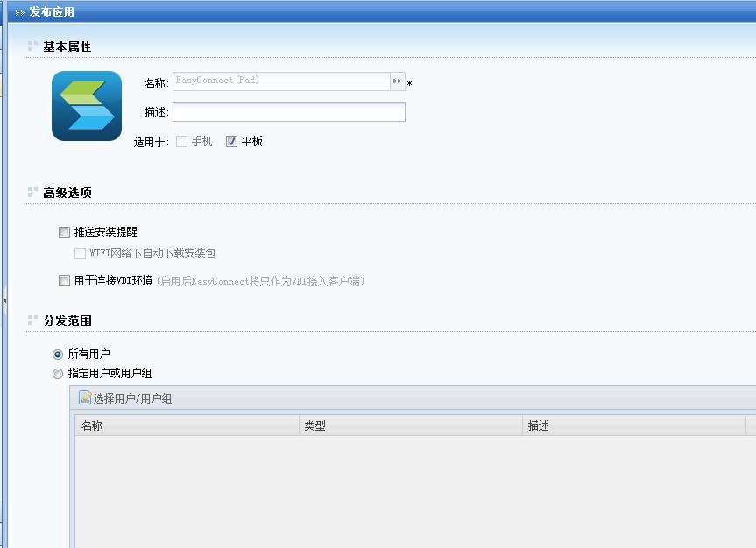Image resolution: width=756 pixels, height=548 pixels.
Task: Tick the 手机 checkbox
Action: coord(182,142)
